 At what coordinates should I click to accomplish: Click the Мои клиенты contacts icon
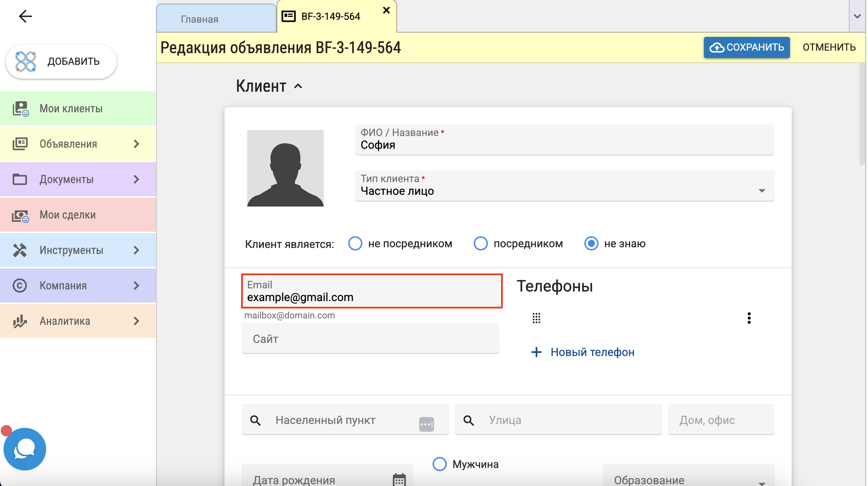[20, 109]
